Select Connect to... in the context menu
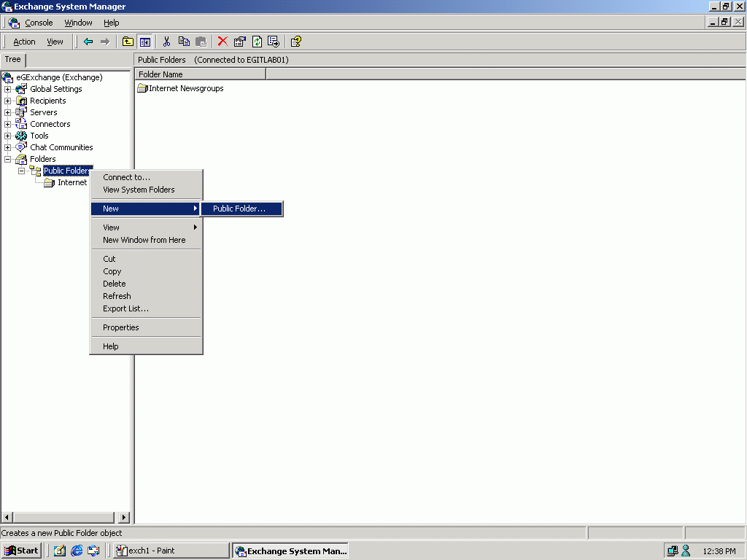Screen dimensions: 747x560 click(x=146, y=177)
